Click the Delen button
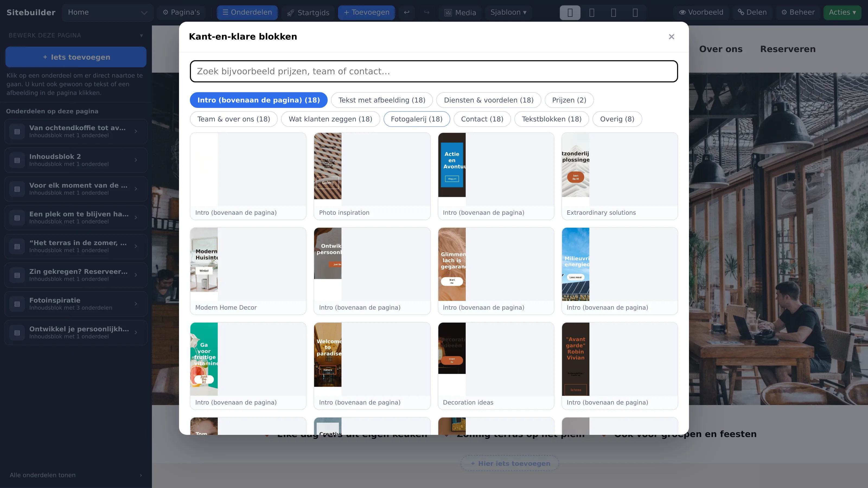 tap(752, 12)
